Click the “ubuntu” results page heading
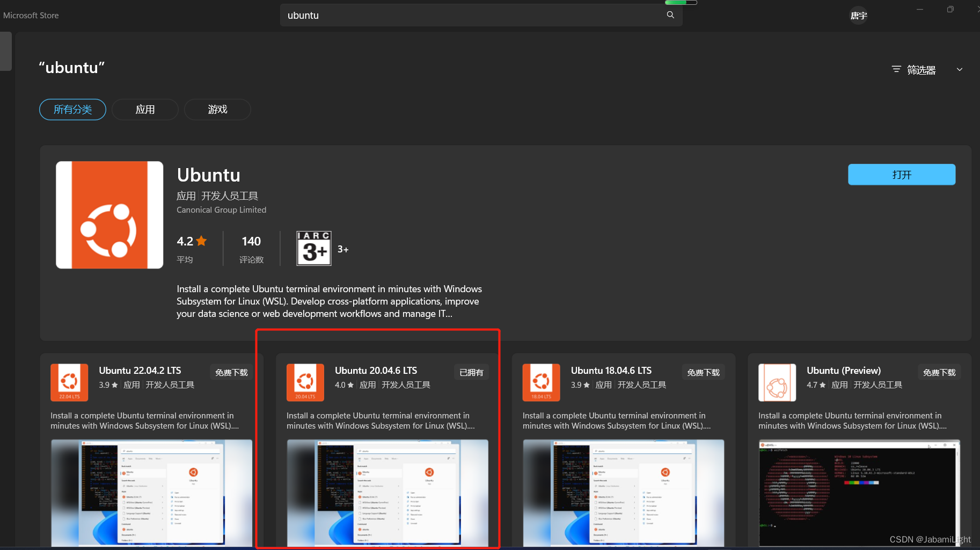980x550 pixels. tap(72, 68)
